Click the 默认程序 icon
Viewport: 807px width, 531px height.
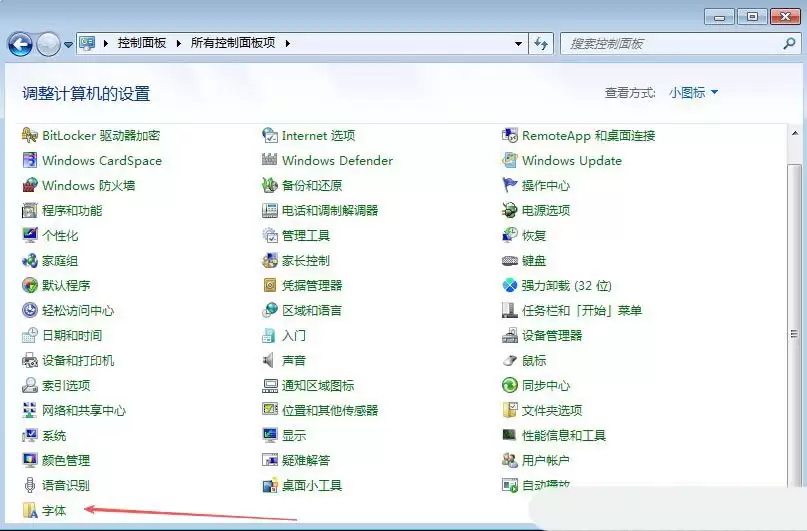(x=30, y=285)
